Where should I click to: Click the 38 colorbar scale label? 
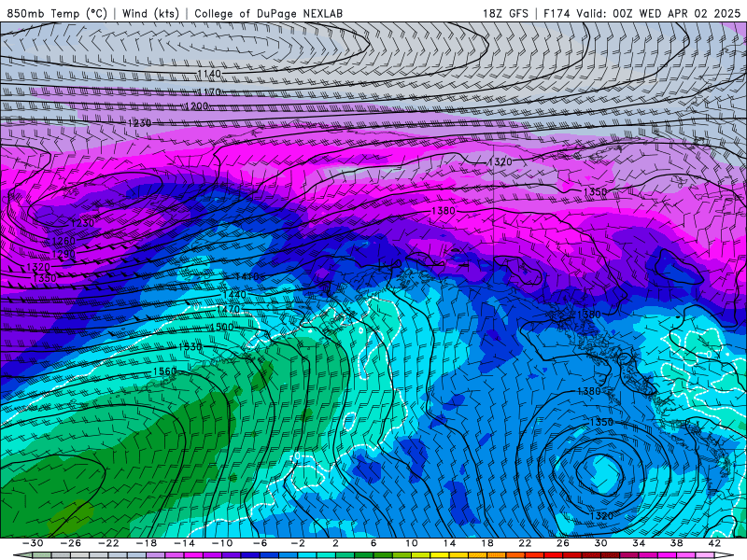pyautogui.click(x=676, y=543)
